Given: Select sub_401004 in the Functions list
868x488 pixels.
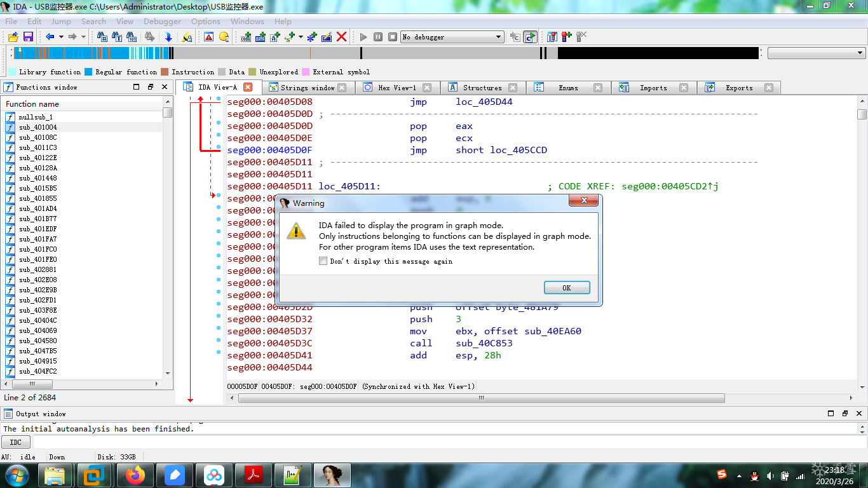Looking at the screenshot, I should [37, 127].
